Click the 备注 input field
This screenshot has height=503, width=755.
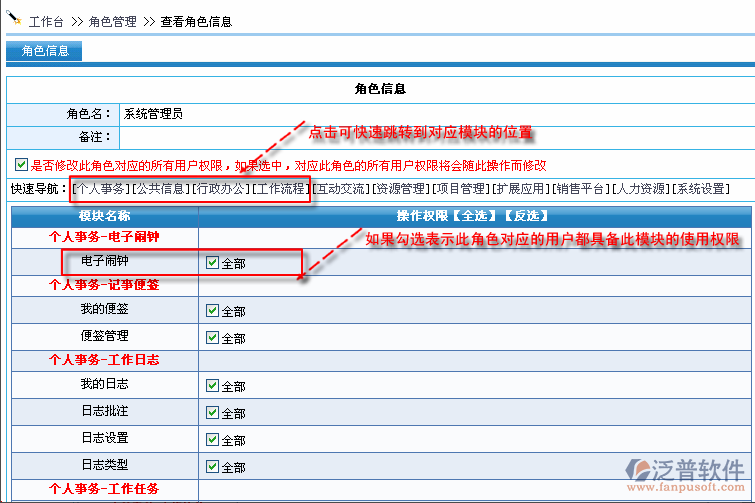click(435, 137)
